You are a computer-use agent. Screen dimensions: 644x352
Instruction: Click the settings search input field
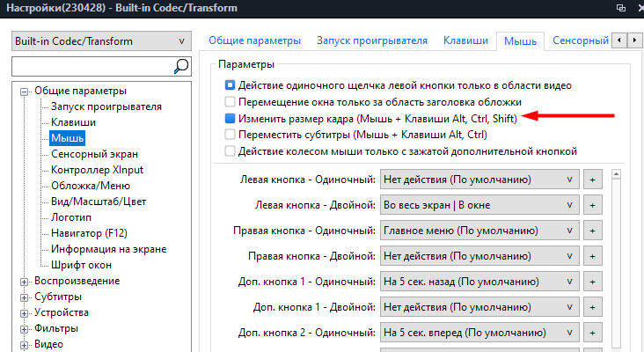coord(90,66)
